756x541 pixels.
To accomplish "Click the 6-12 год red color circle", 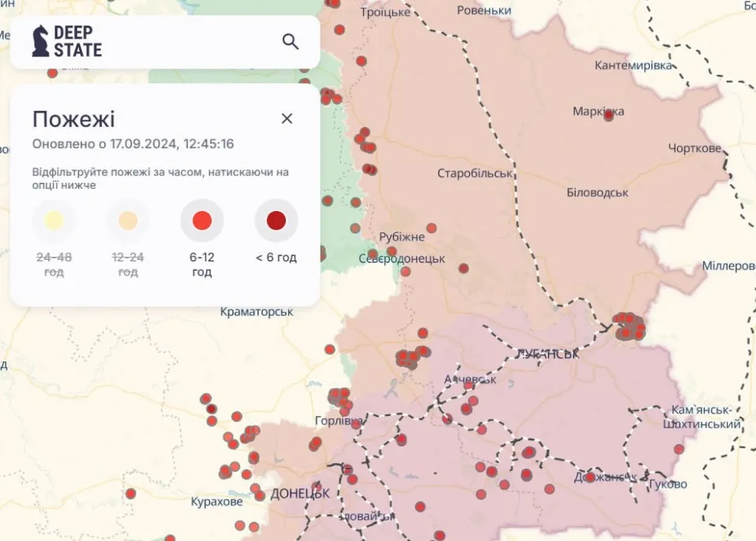I will coord(202,220).
